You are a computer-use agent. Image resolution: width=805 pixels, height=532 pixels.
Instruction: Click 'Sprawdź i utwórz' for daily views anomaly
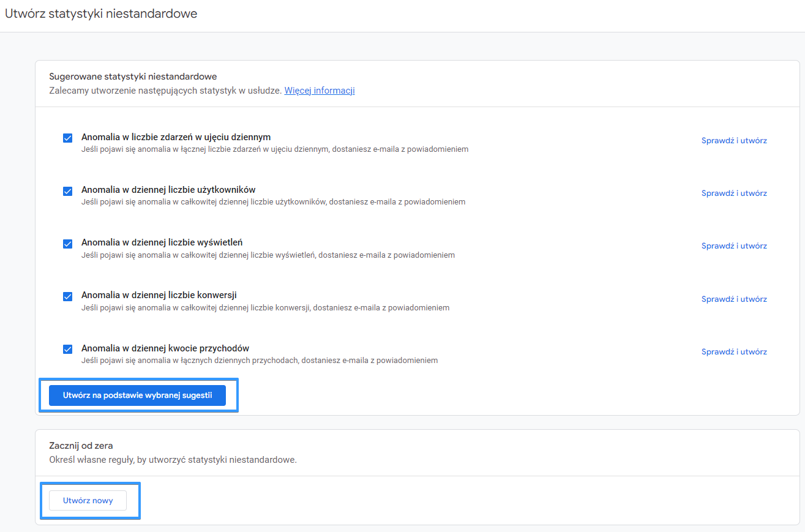[x=734, y=245]
